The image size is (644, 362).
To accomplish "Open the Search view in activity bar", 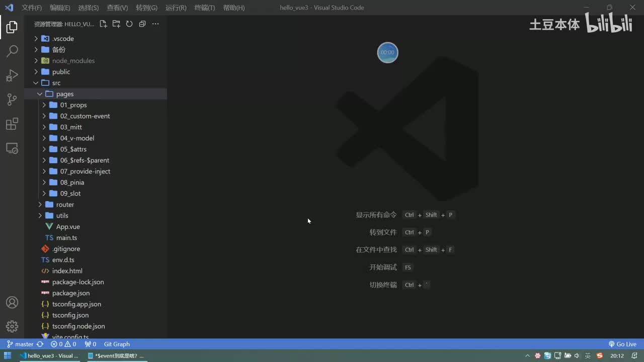I will 12,51.
